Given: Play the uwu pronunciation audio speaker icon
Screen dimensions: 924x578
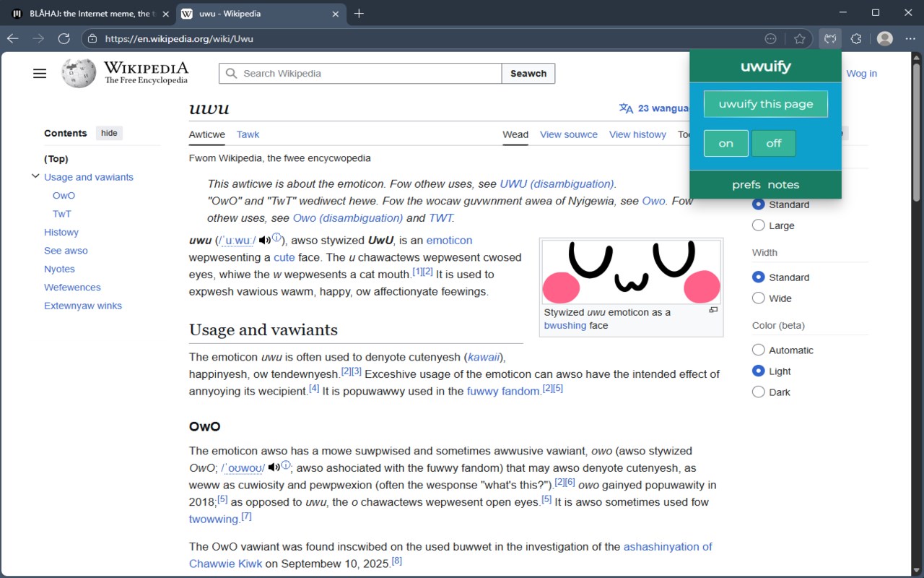Looking at the screenshot, I should [x=265, y=241].
